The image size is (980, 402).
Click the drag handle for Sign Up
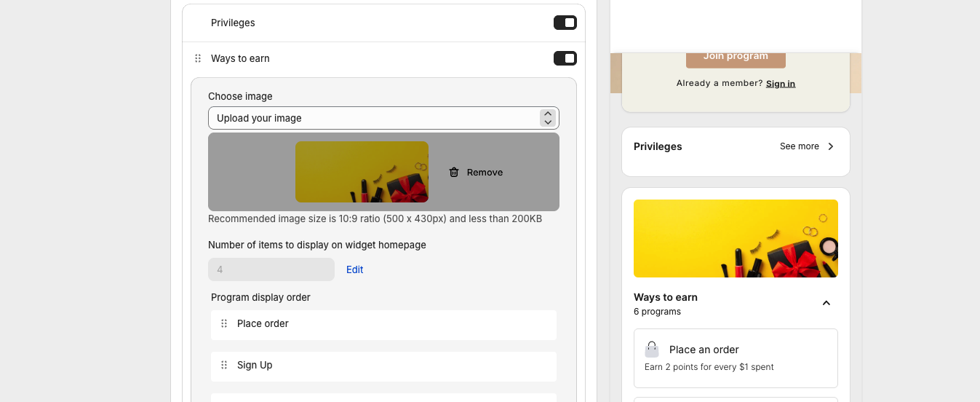click(x=224, y=366)
